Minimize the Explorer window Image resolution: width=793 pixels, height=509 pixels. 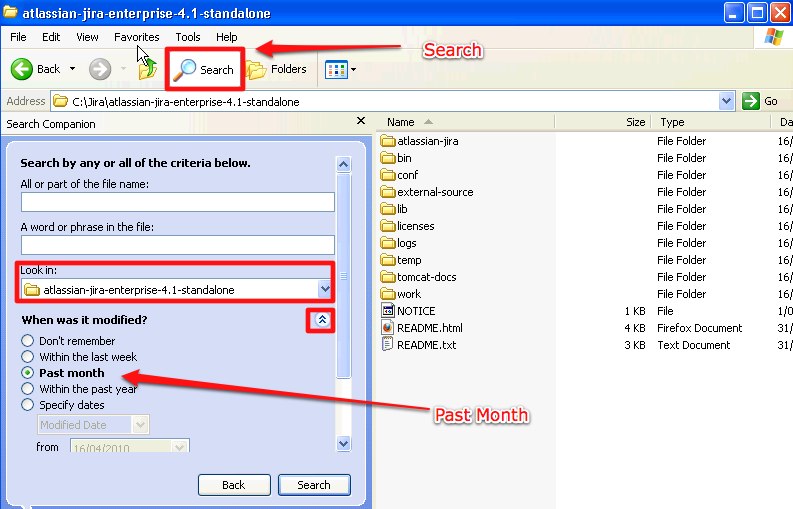click(x=734, y=12)
